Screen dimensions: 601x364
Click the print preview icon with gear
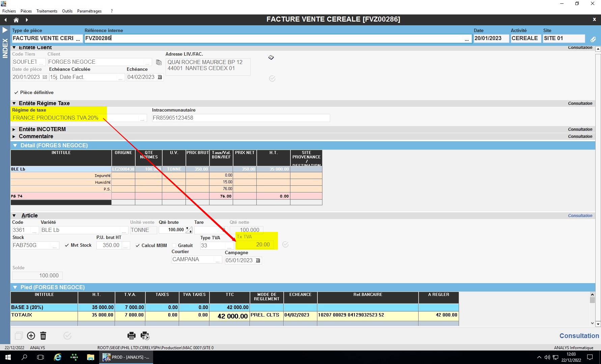145,336
